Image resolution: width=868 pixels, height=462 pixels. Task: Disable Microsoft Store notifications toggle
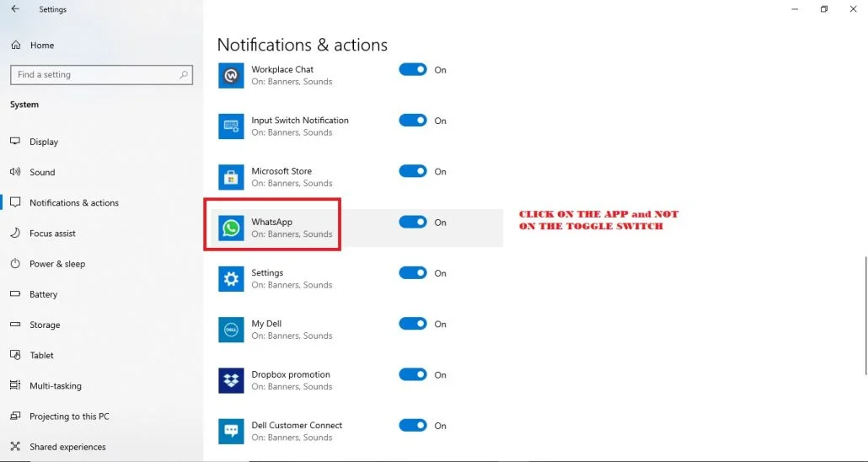tap(413, 171)
